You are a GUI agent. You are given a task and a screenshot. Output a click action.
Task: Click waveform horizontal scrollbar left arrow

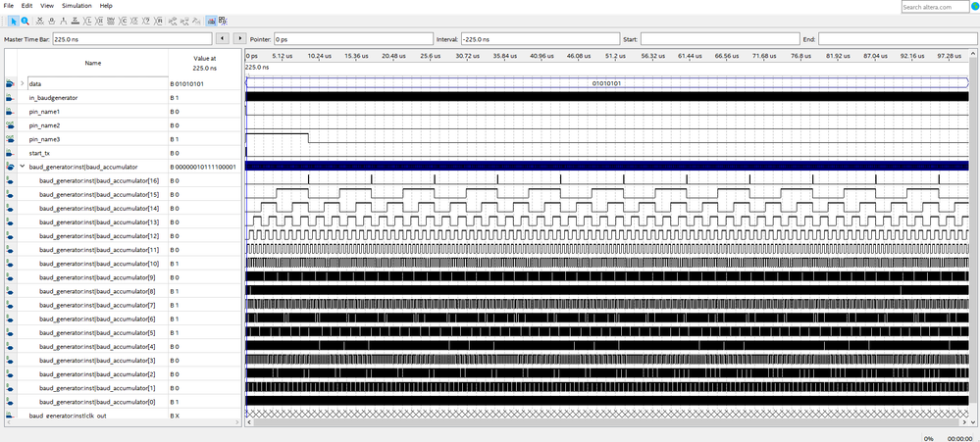[249, 422]
